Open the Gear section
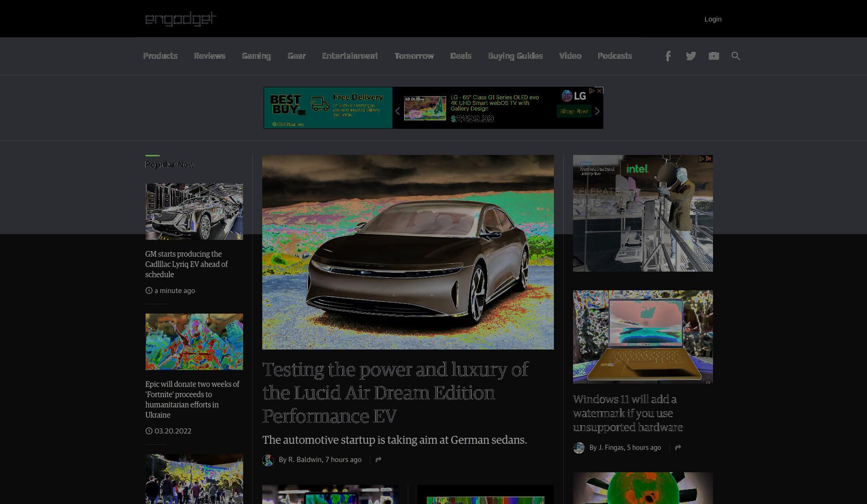The width and height of the screenshot is (867, 504). tap(296, 56)
